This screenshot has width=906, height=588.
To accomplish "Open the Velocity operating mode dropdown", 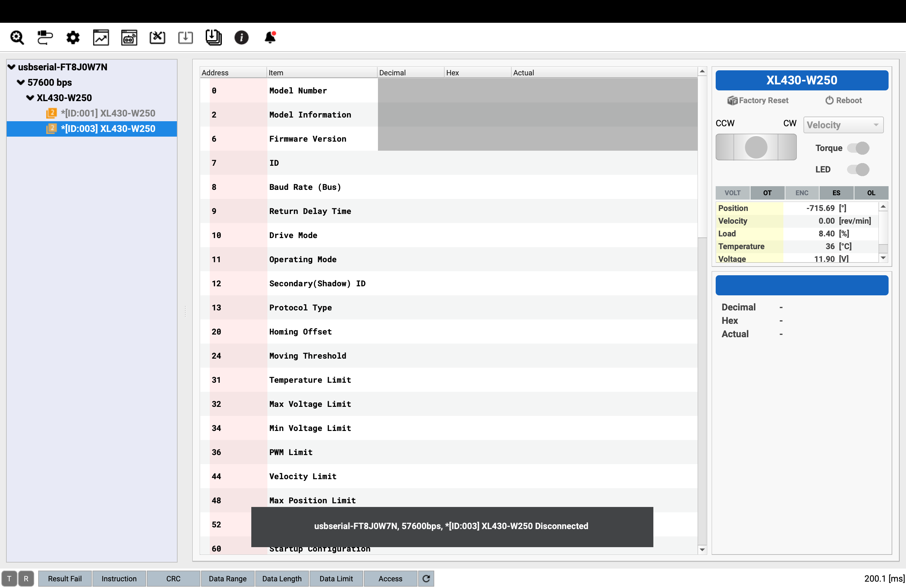I will (x=843, y=125).
